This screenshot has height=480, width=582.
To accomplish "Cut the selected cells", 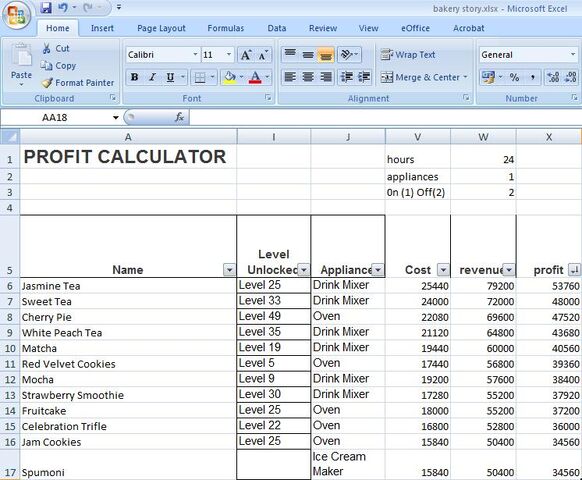I will 56,49.
